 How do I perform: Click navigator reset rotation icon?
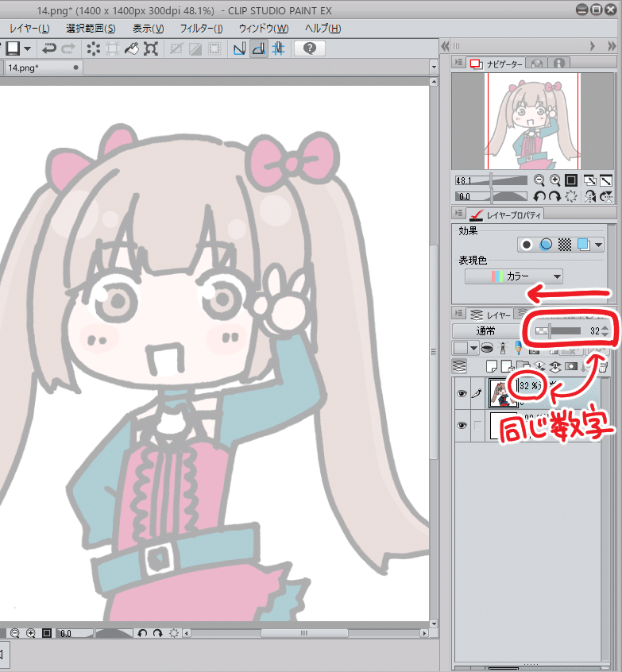pos(571,196)
